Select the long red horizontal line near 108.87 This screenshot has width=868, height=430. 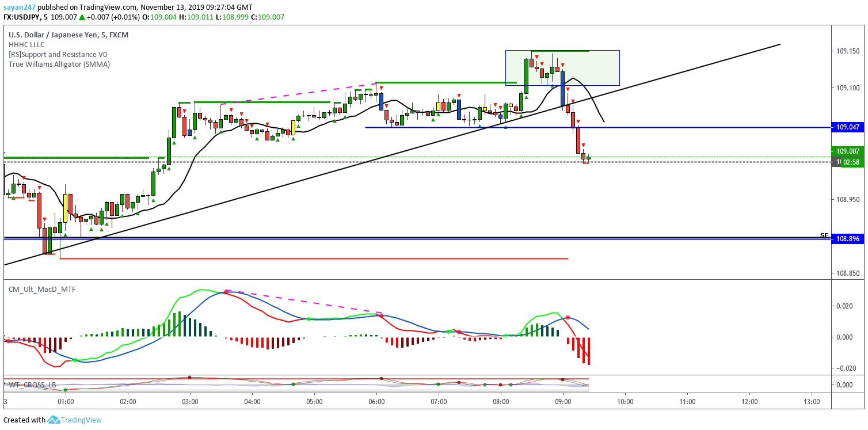click(314, 258)
